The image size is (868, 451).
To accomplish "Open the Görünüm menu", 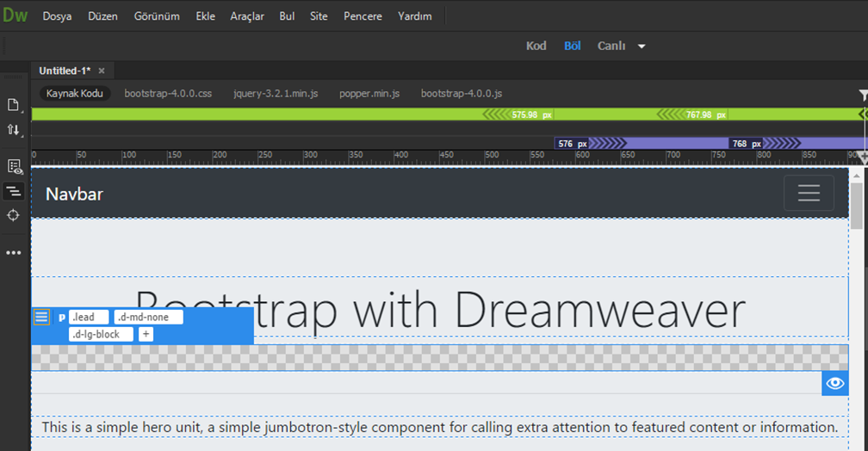I will pos(157,16).
